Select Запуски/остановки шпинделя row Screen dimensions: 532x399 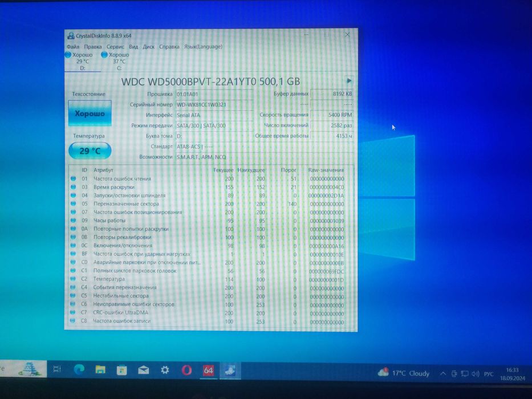(210, 196)
